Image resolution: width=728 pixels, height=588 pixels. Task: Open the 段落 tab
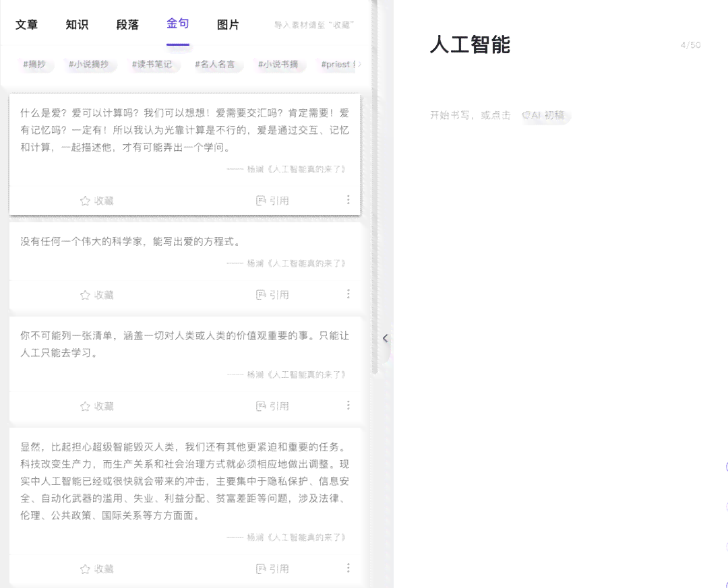pyautogui.click(x=127, y=25)
